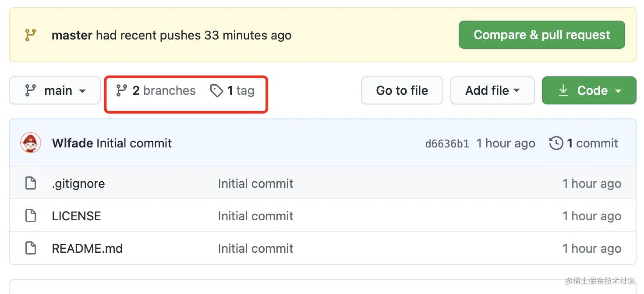Click the file icon next to .gitignore
Viewport: 644px width, 294px height.
tap(31, 183)
